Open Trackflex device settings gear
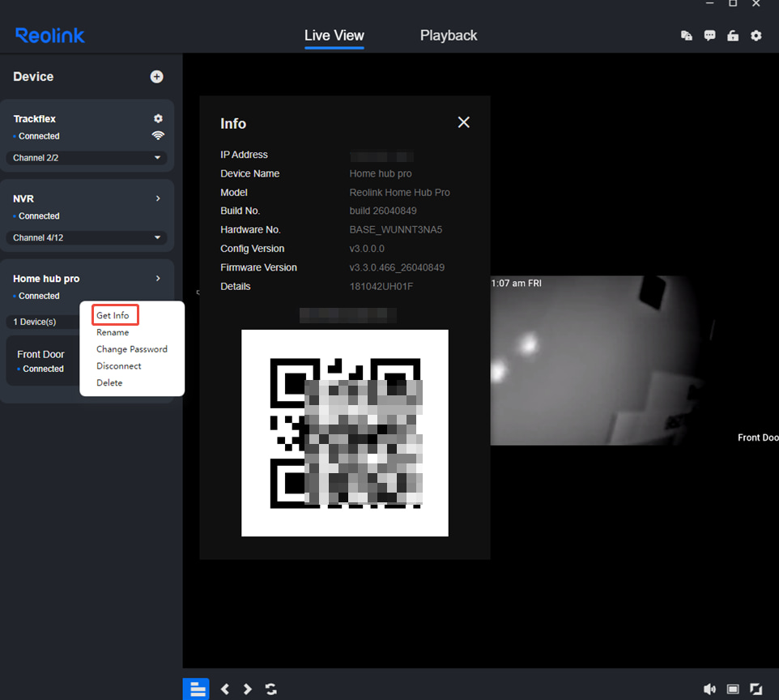779x700 pixels. pyautogui.click(x=158, y=118)
